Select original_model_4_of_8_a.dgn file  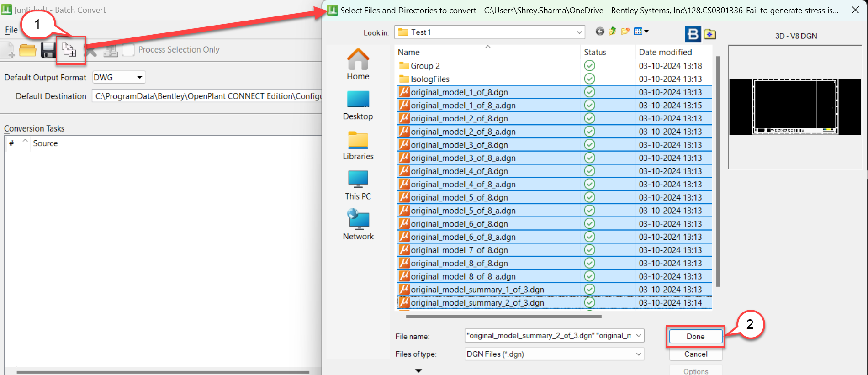(x=554, y=184)
